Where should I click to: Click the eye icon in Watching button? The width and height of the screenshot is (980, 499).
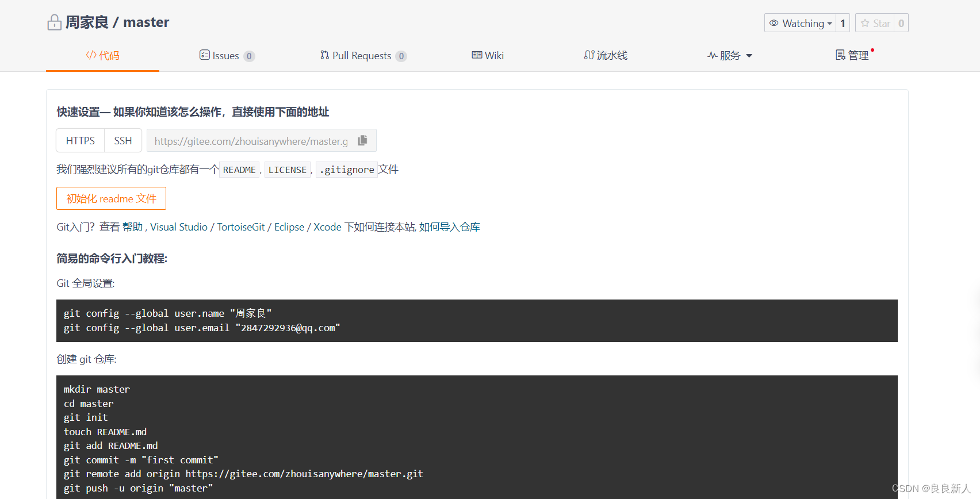(774, 23)
